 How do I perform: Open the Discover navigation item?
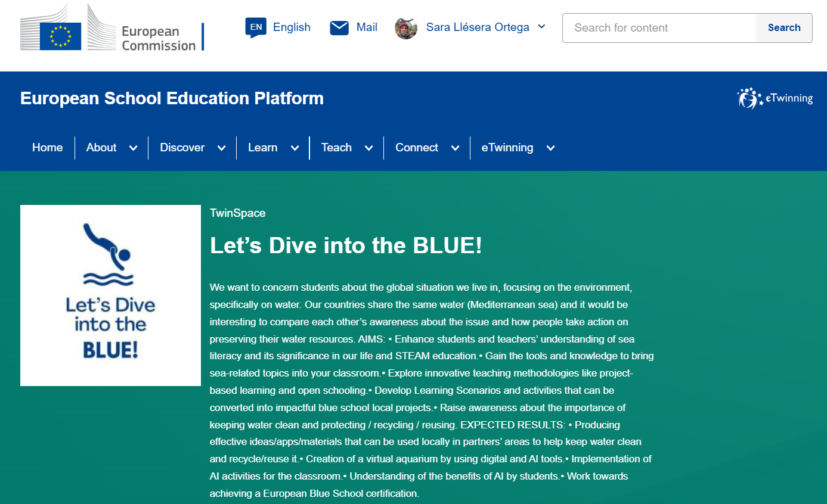point(182,148)
